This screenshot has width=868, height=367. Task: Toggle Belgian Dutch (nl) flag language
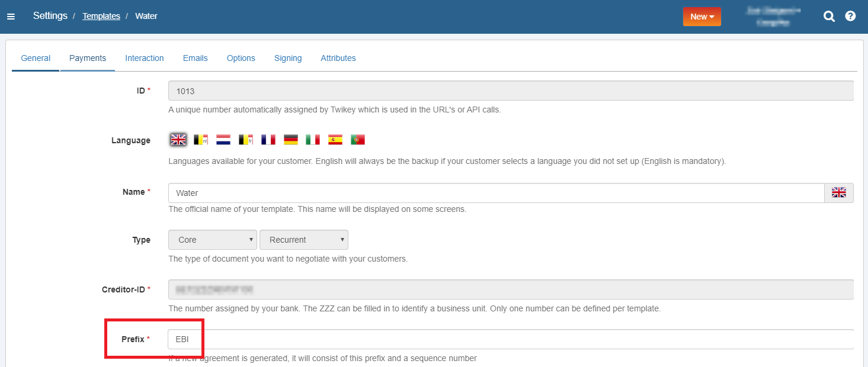(x=201, y=140)
